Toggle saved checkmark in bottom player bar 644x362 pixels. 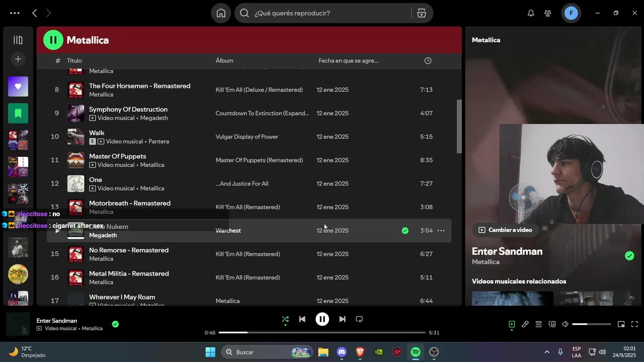pos(115,324)
